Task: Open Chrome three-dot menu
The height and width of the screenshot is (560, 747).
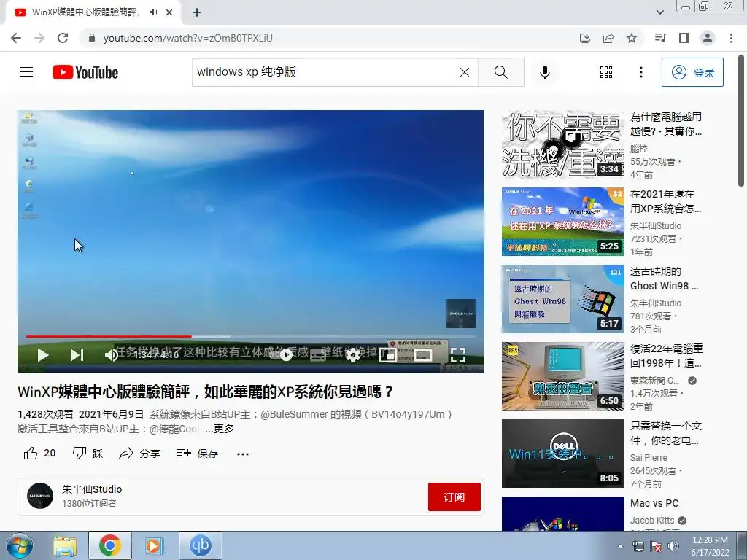Action: click(731, 38)
